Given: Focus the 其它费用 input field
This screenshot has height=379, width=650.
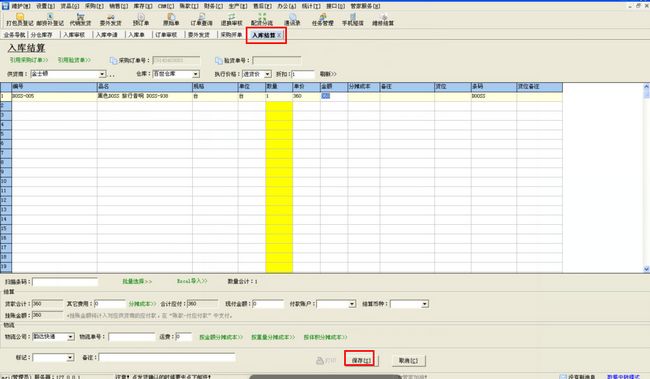Looking at the screenshot, I should pyautogui.click(x=109, y=304).
